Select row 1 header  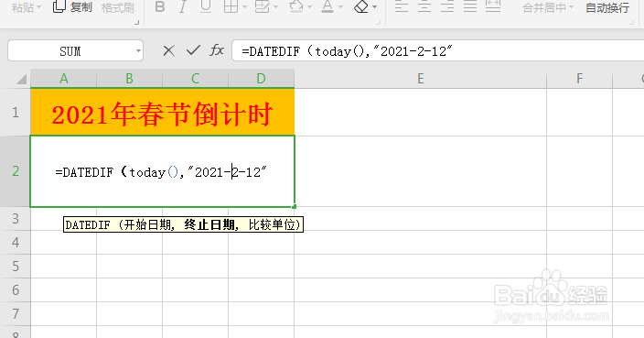click(16, 112)
